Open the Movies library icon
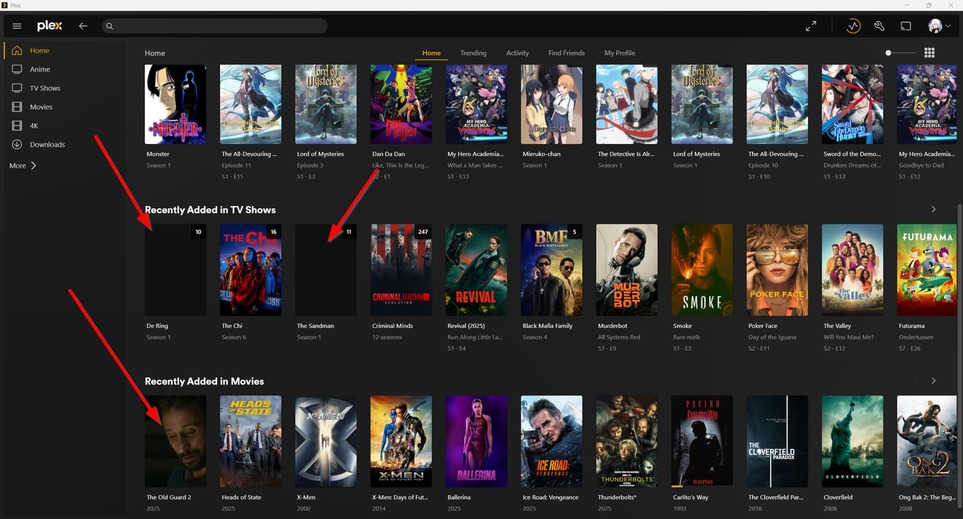Viewport: 963px width, 519px height. click(17, 107)
